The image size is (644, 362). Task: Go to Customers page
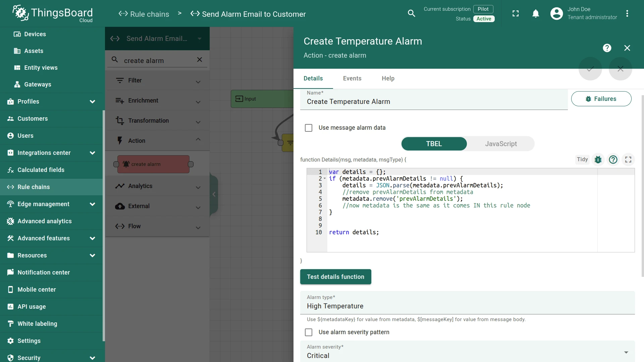pos(51,119)
